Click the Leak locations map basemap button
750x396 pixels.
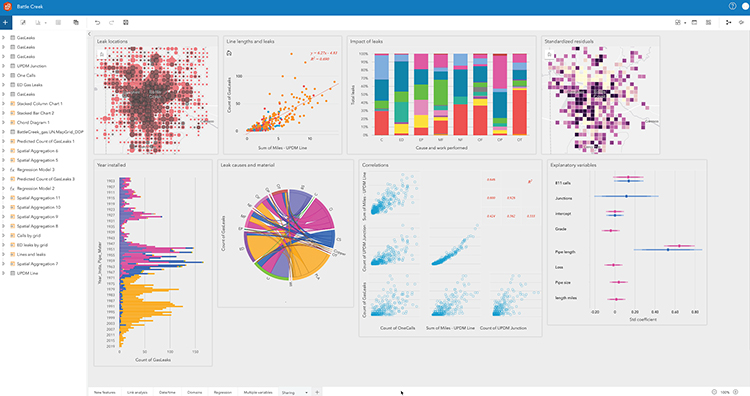tap(102, 54)
